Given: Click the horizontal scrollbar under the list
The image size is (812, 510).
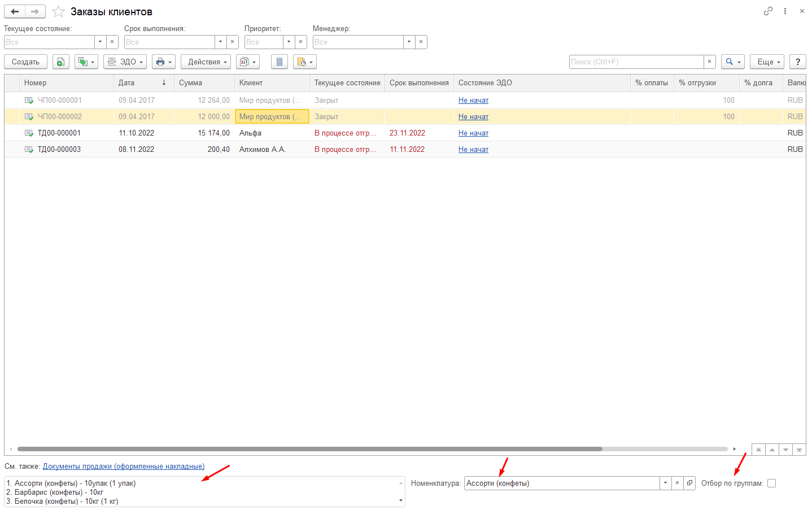Looking at the screenshot, I should 310,449.
